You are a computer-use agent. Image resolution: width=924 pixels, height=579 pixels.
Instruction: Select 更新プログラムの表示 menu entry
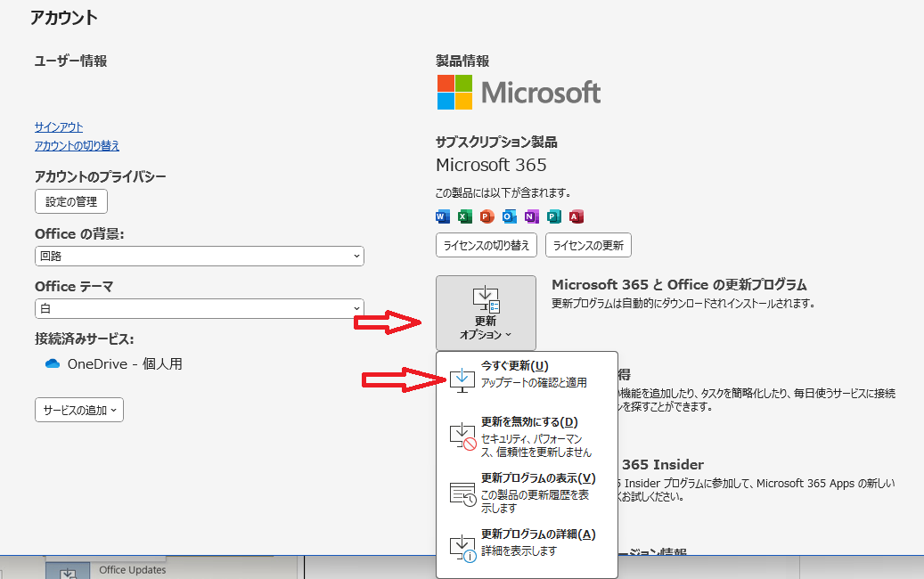(x=526, y=493)
